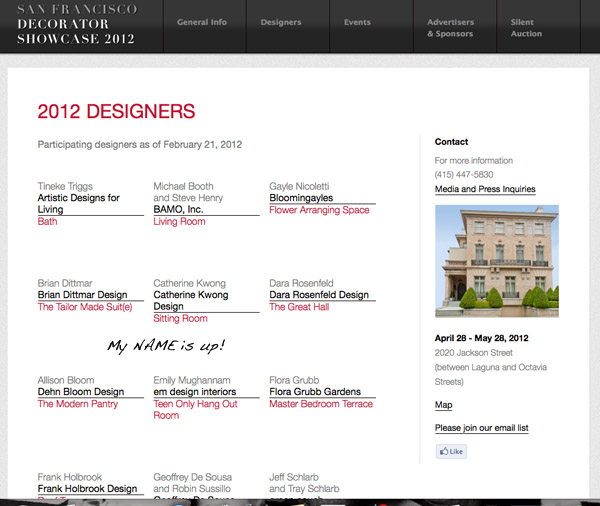Click the Emily Mughannam name

click(192, 380)
